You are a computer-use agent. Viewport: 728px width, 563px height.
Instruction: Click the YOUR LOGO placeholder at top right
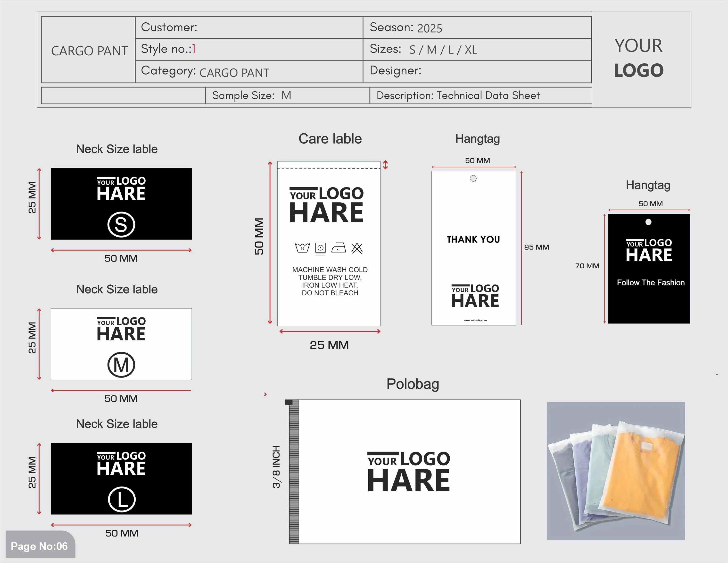click(x=639, y=58)
